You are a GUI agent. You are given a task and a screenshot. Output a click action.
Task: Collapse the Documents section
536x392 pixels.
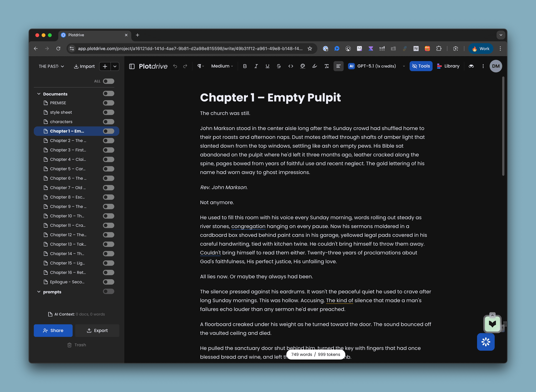(39, 94)
